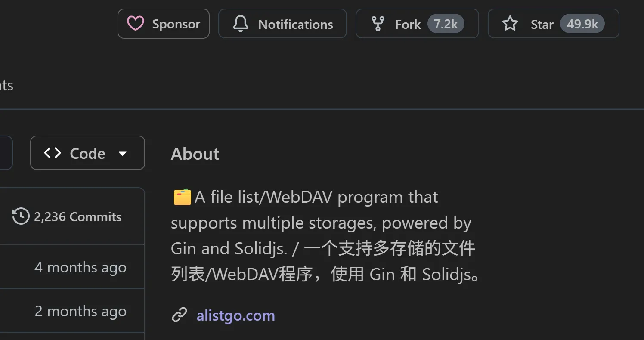
Task: Click the 4 months ago timestamp
Action: point(80,267)
